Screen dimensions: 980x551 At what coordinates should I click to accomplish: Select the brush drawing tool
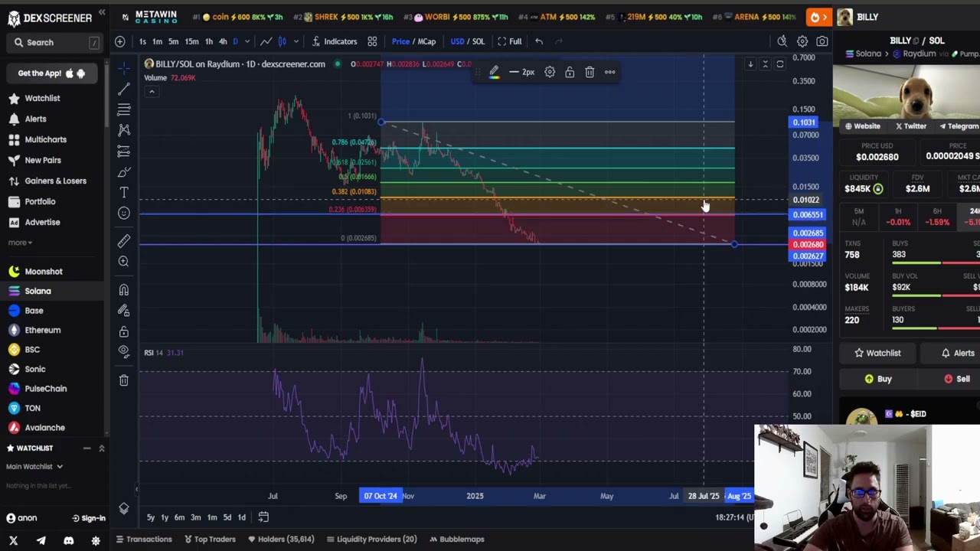(124, 172)
